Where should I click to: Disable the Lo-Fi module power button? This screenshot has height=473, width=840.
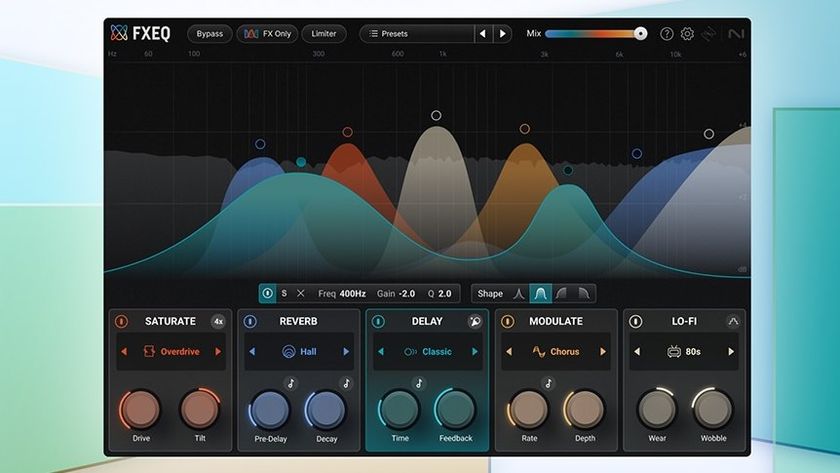tap(635, 321)
